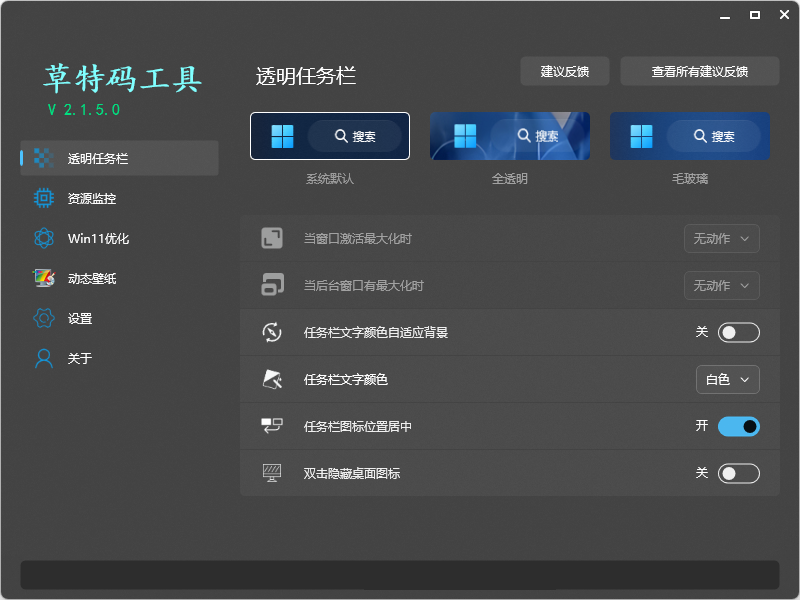800x600 pixels.
Task: Click 当窗口激活最大化时 label text
Action: pyautogui.click(x=358, y=238)
